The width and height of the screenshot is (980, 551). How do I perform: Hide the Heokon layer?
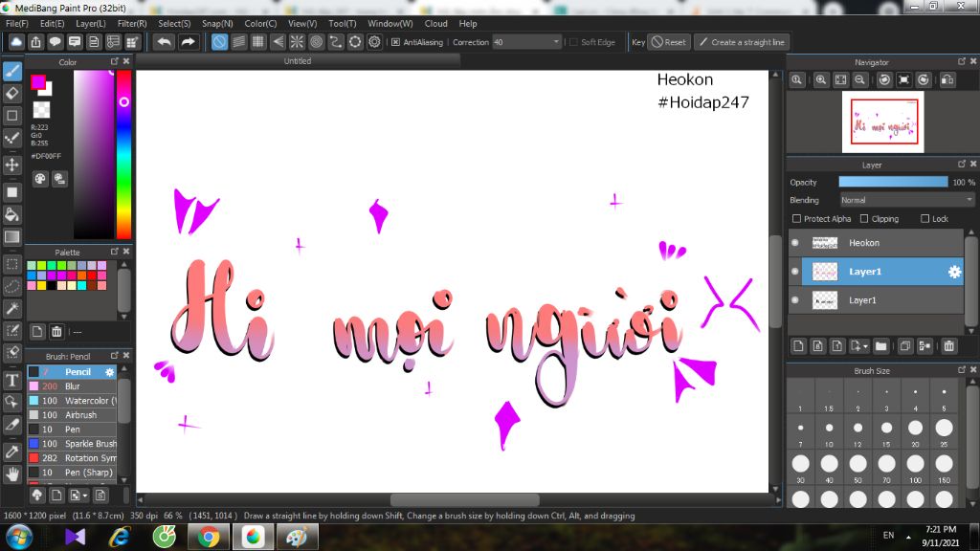point(795,242)
